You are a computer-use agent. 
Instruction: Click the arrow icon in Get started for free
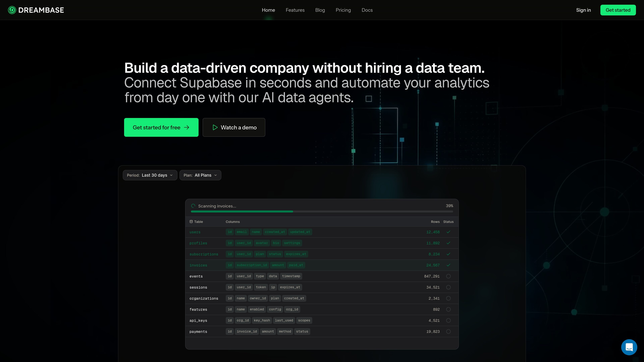coord(186,127)
